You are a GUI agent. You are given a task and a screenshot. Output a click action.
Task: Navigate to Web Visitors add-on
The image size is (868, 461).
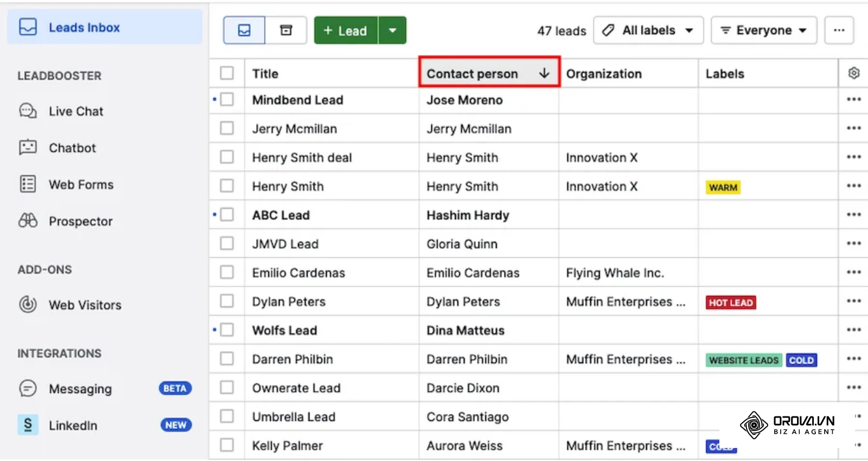point(85,305)
